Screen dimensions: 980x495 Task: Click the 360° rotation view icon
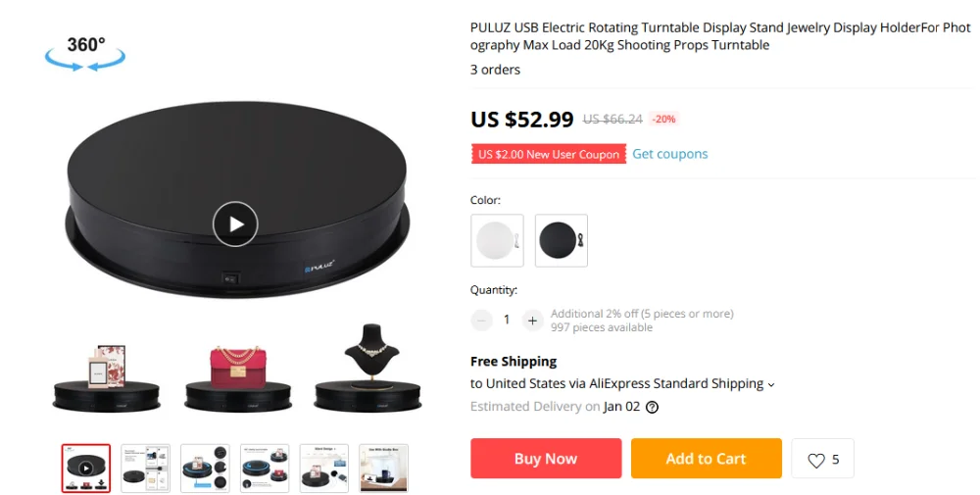(x=85, y=53)
